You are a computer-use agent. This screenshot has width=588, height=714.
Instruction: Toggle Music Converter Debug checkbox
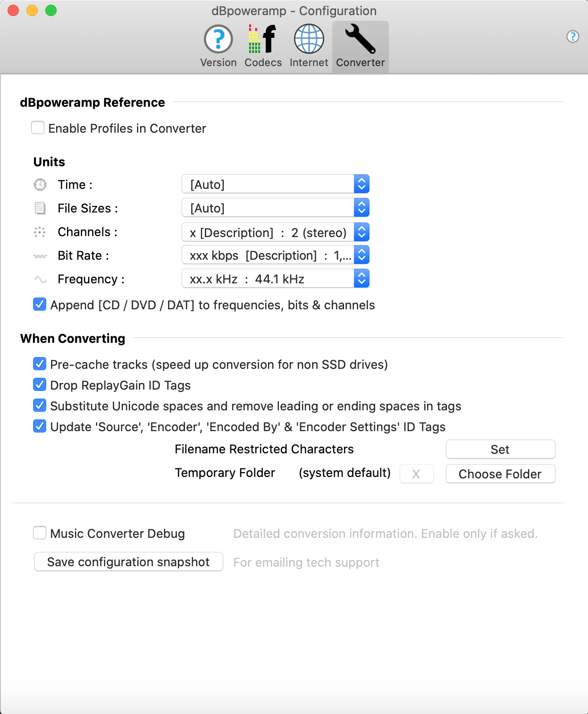point(40,533)
